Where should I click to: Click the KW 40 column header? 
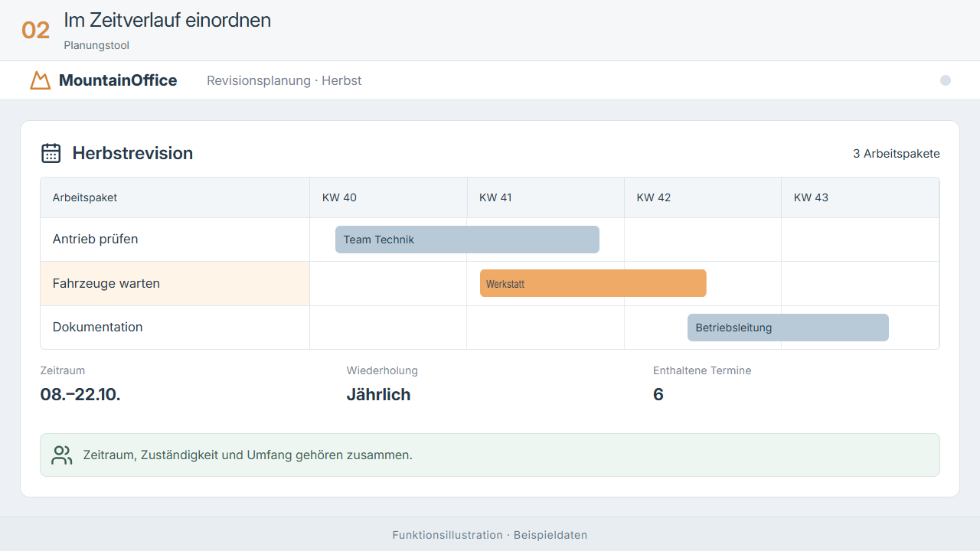389,197
